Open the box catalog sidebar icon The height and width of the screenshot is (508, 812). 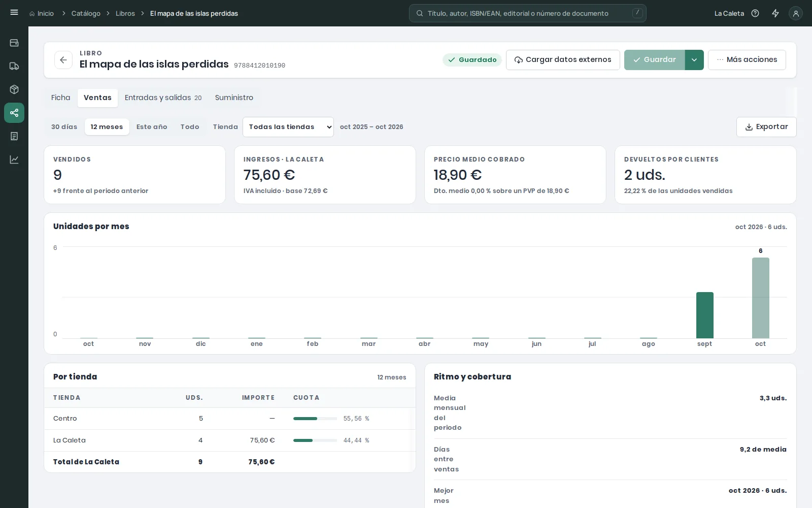coord(14,89)
